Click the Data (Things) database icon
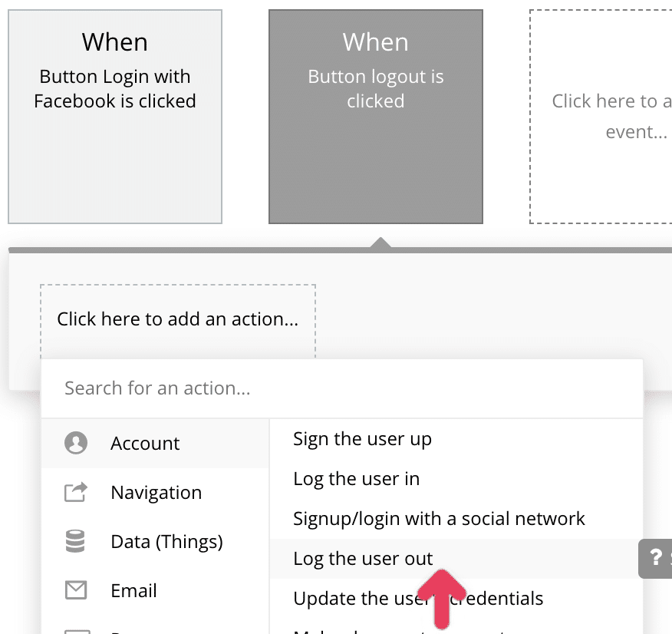Viewport: 672px width, 634px height. (76, 541)
